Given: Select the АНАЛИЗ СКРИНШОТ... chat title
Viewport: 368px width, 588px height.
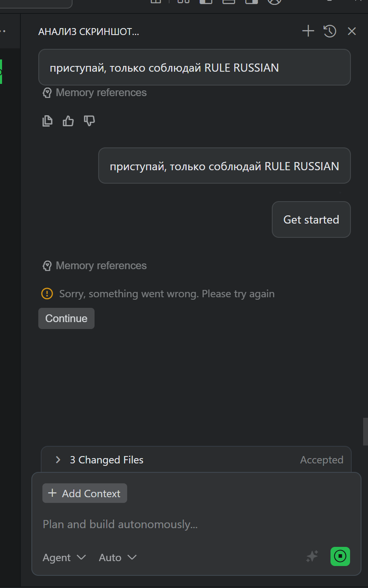Looking at the screenshot, I should (x=88, y=32).
